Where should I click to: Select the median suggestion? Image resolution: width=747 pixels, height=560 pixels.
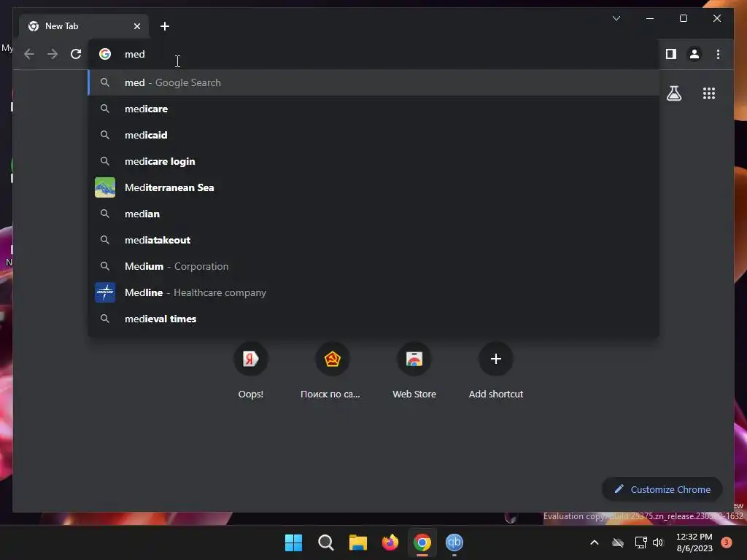point(373,214)
